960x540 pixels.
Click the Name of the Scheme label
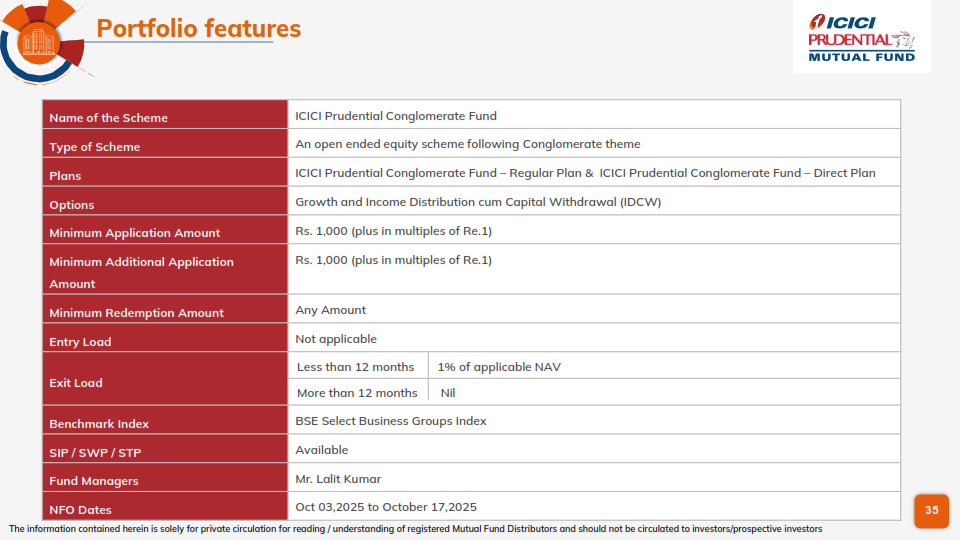coord(108,118)
